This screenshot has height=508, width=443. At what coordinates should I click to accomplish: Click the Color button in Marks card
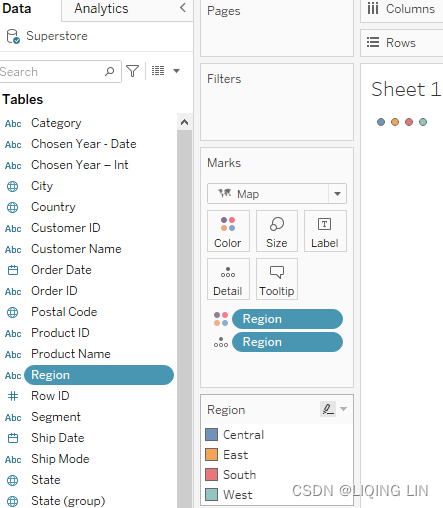point(228,231)
